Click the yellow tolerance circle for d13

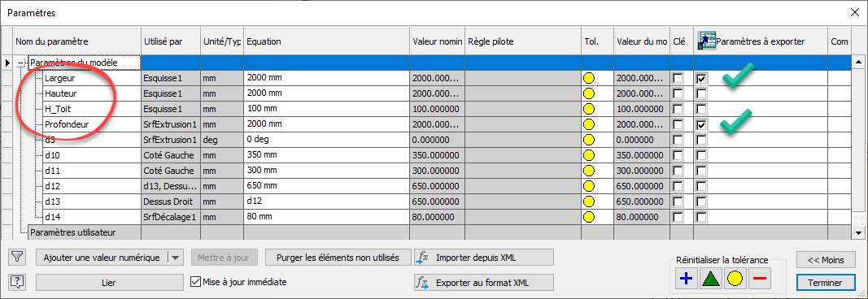589,201
